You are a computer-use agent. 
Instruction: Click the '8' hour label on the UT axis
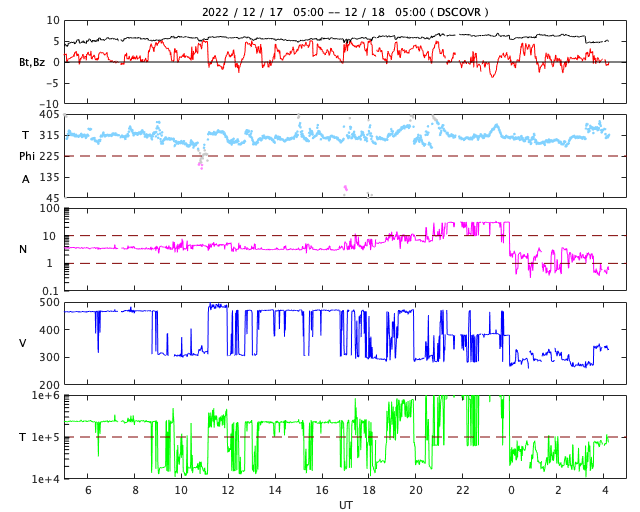click(x=135, y=490)
